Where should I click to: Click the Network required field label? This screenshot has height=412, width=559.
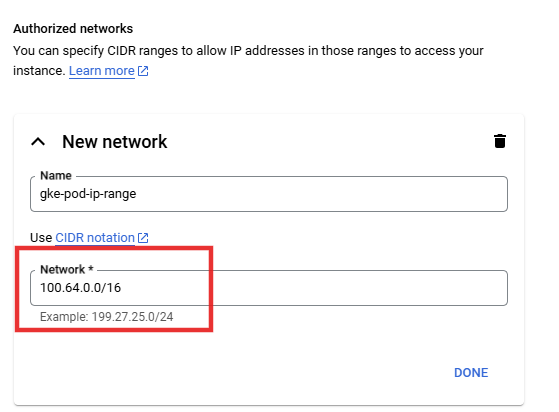pos(67,269)
